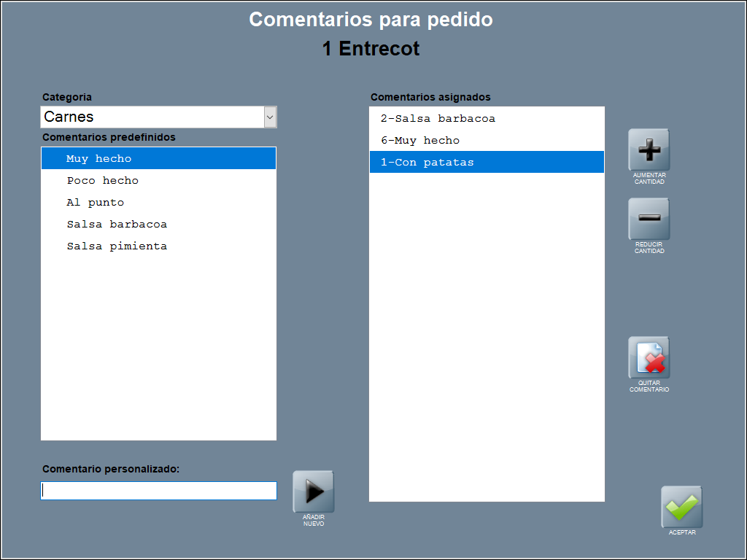The width and height of the screenshot is (747, 560).
Task: Click the 'REDUCIR CANTIDAD' label text
Action: coord(649,248)
